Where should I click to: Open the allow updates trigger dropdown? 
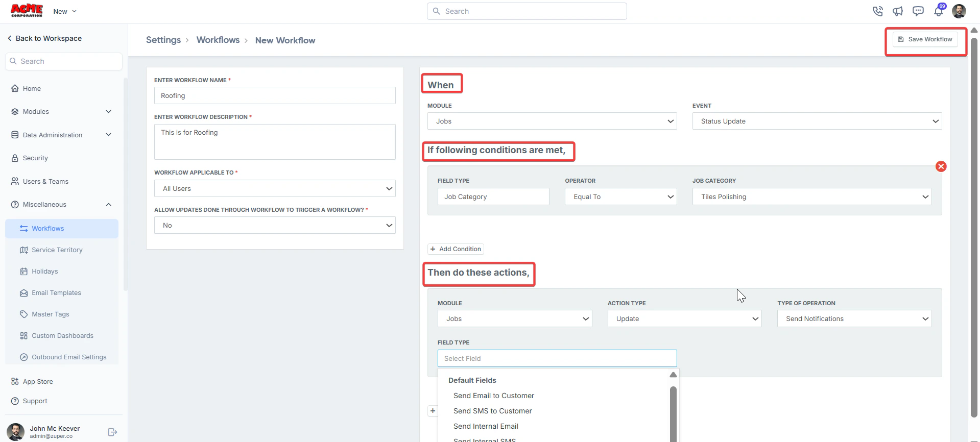click(275, 225)
